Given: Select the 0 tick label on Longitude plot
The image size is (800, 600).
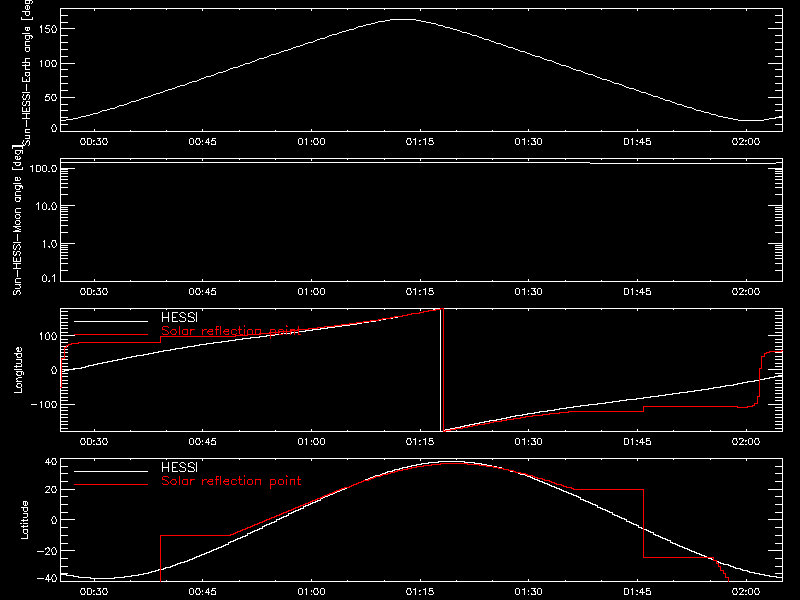Looking at the screenshot, I should (54, 370).
